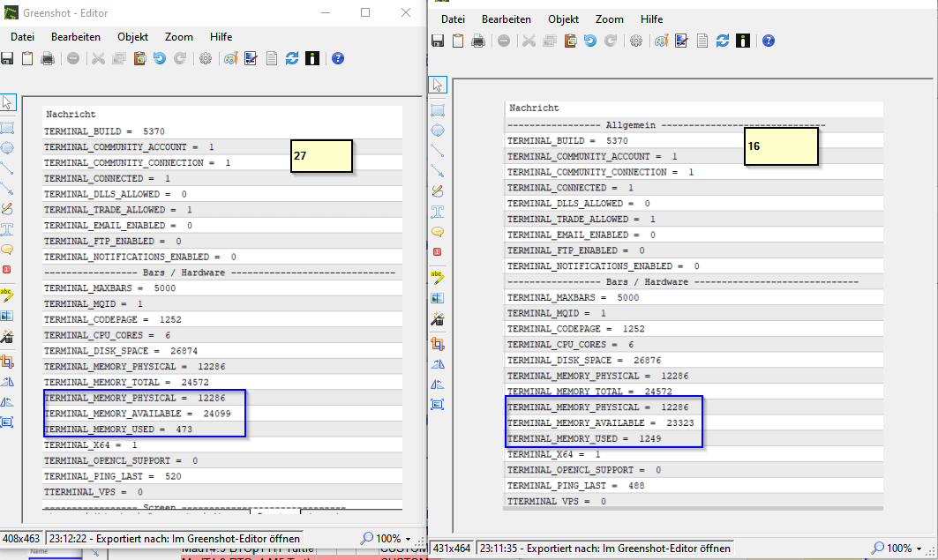Open the Zoom menu in the right editor
The image size is (938, 560).
pos(610,19)
